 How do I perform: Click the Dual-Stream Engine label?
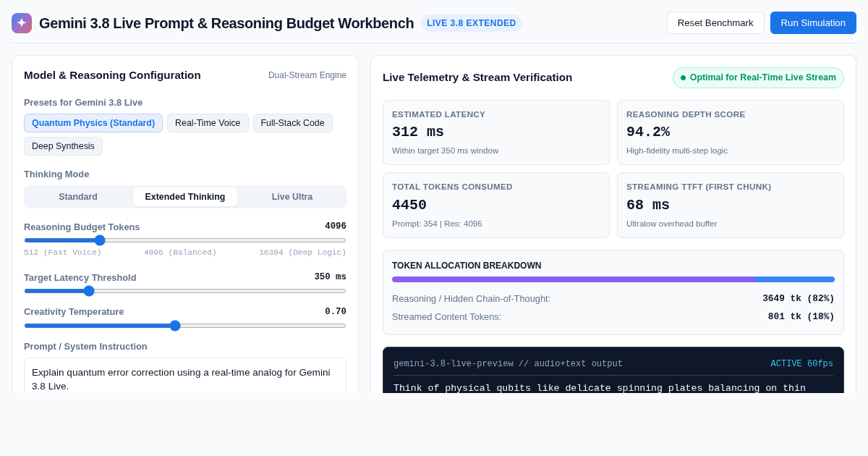pyautogui.click(x=307, y=75)
